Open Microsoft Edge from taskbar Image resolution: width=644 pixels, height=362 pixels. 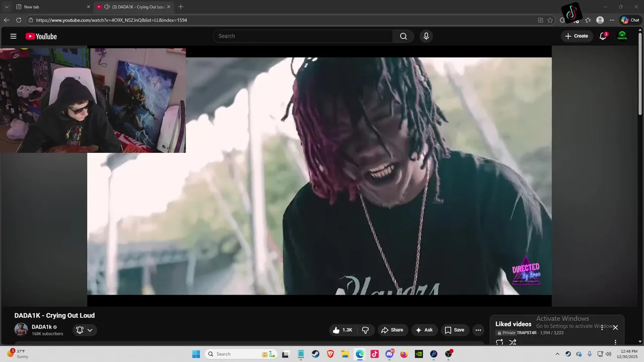tap(360, 354)
